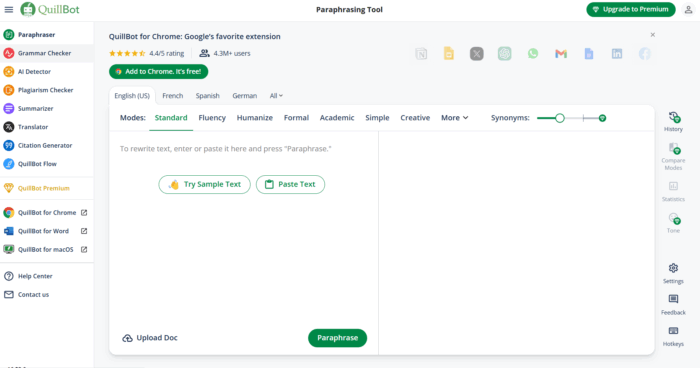Open the Help Center
Image resolution: width=700 pixels, height=368 pixels.
[x=47, y=276]
